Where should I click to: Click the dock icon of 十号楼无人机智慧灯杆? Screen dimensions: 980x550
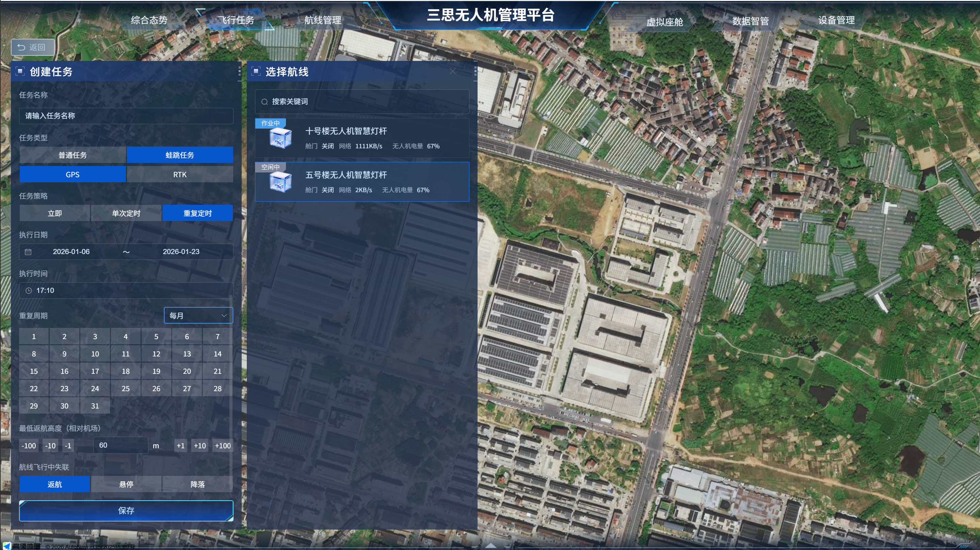click(280, 138)
